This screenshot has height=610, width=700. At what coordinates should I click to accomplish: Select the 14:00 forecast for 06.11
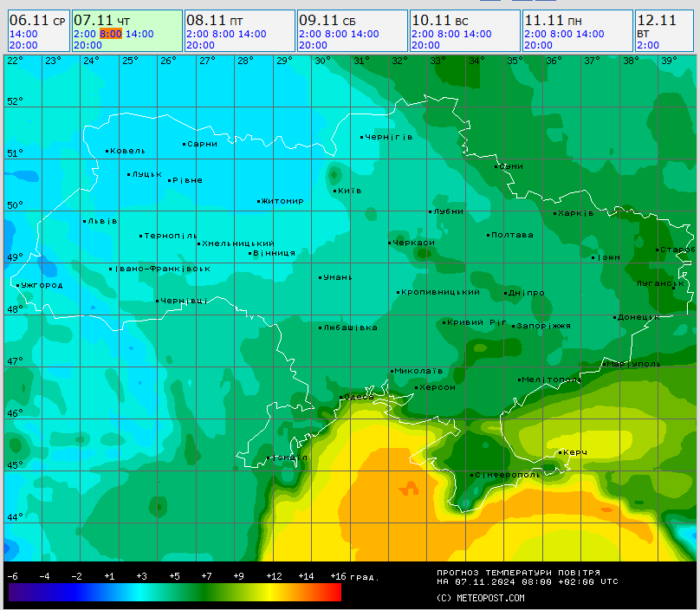23,34
